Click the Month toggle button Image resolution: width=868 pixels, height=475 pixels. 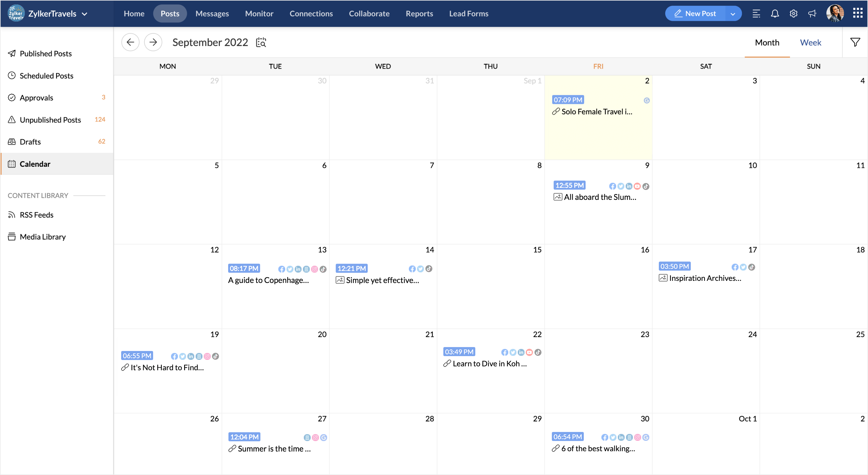[x=767, y=42]
